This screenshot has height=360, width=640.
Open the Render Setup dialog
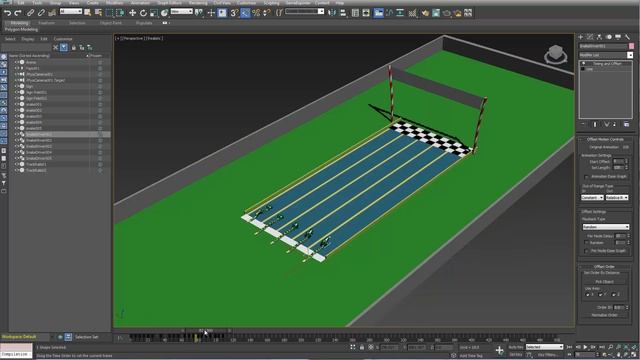[425, 13]
